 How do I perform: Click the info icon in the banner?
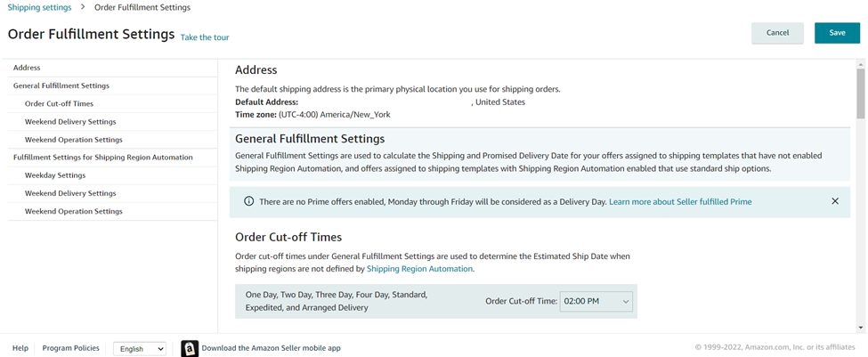[249, 202]
